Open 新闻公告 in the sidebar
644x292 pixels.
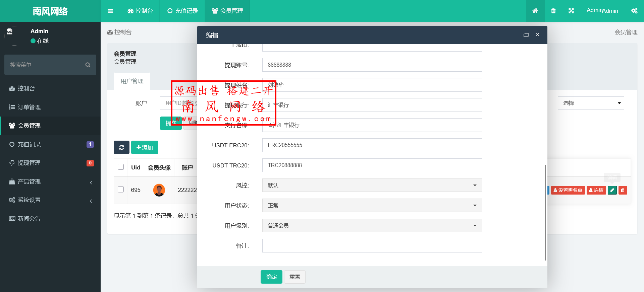50,219
